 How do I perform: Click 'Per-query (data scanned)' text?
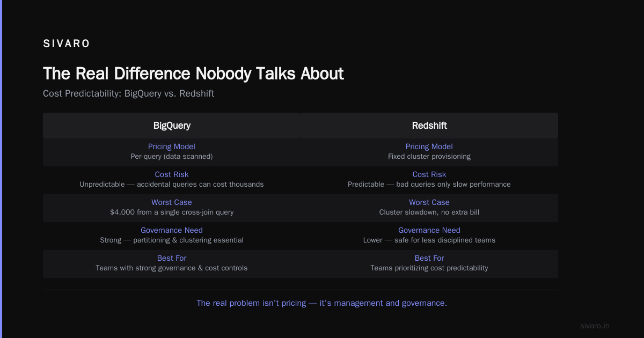tap(172, 157)
